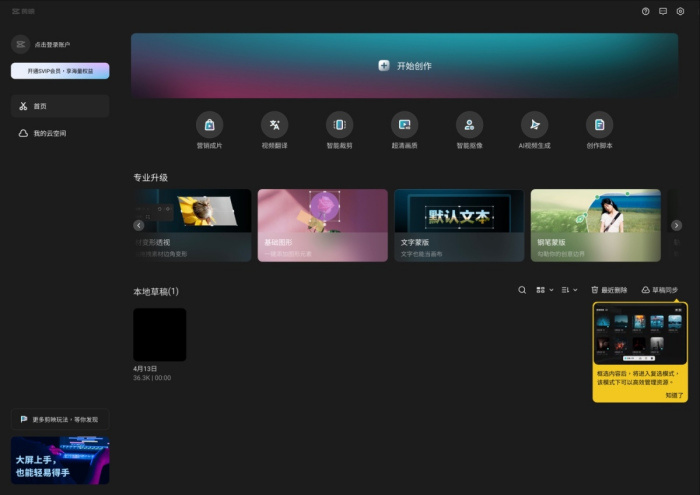Open the 4月13日 draft thumbnail
The height and width of the screenshot is (495, 700).
160,335
